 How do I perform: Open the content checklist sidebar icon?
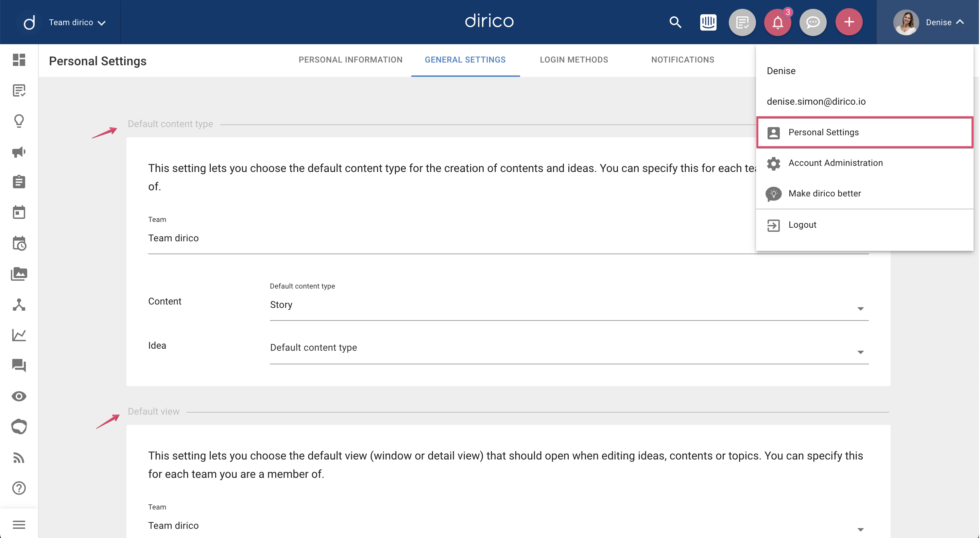pyautogui.click(x=19, y=90)
